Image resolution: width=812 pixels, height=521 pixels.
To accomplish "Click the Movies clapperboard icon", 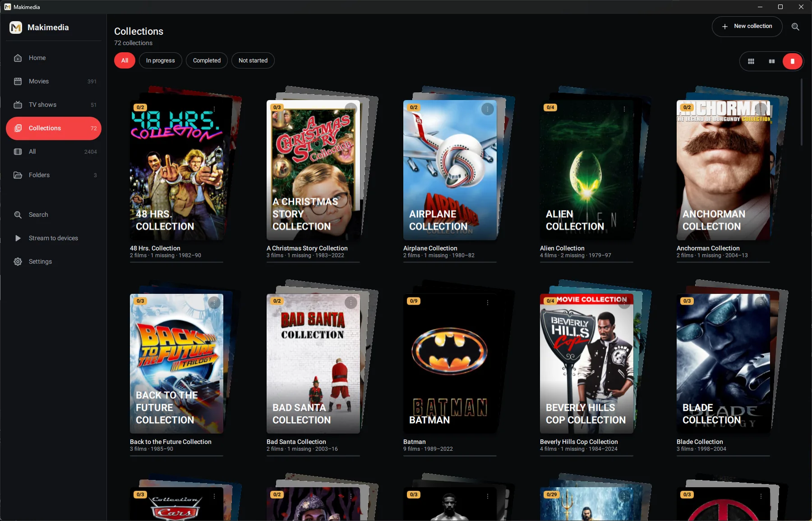I will pyautogui.click(x=18, y=81).
